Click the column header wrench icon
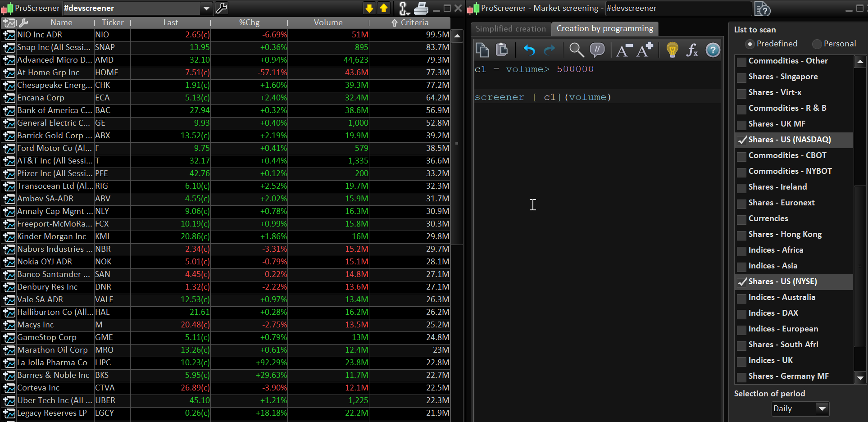 tap(23, 23)
